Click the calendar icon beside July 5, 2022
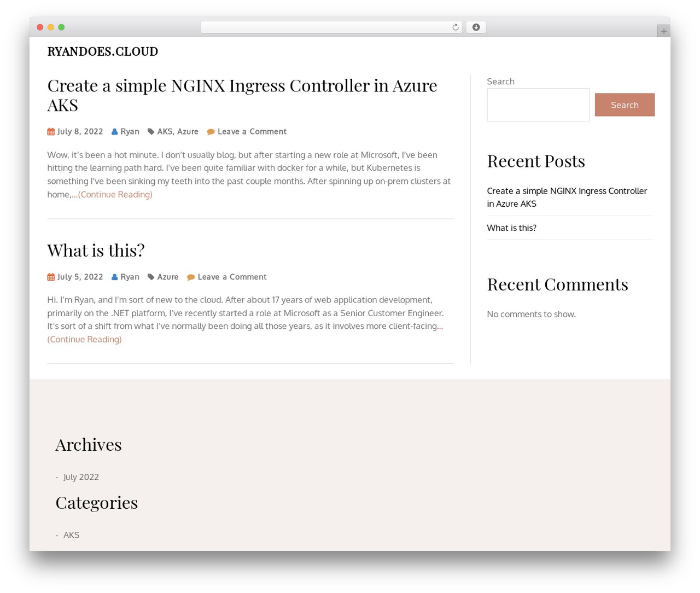 [x=51, y=277]
